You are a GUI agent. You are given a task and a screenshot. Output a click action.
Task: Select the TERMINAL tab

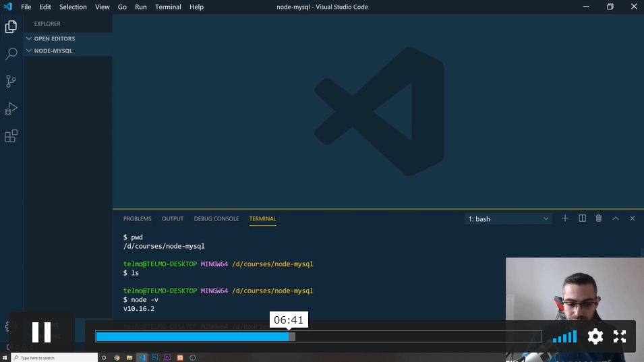tap(262, 219)
